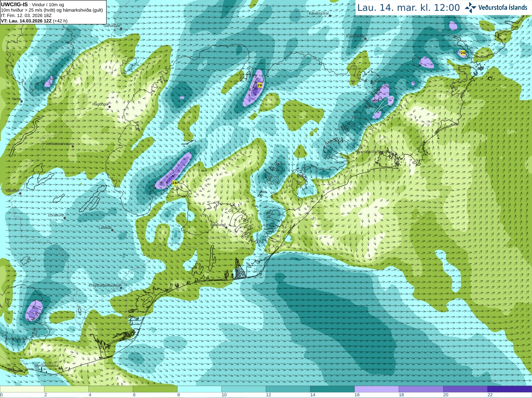Click the Veðurstofa Íslands wordmark text
Viewport: 532px width, 398px height.
click(503, 7)
